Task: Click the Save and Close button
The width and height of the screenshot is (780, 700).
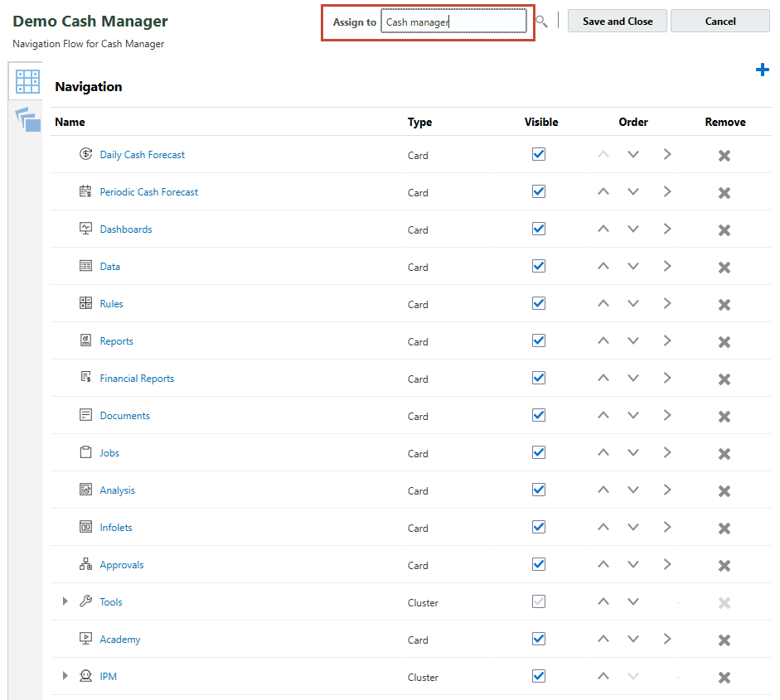Action: (617, 21)
